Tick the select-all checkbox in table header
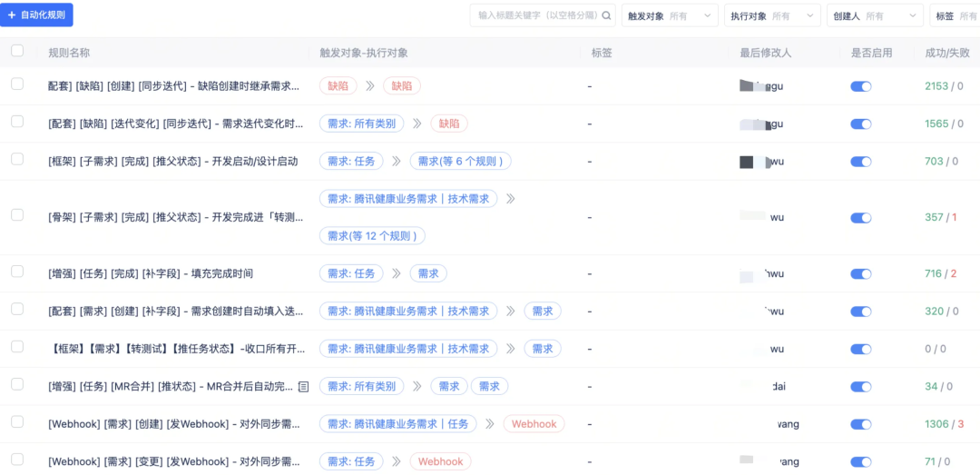 point(17,51)
